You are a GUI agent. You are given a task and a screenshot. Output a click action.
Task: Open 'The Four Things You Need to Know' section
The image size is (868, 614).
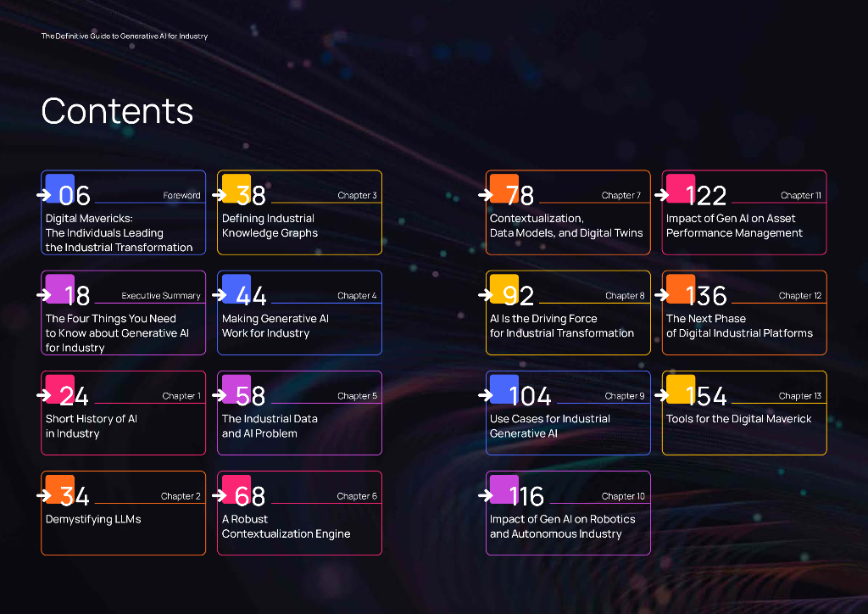tap(117, 333)
